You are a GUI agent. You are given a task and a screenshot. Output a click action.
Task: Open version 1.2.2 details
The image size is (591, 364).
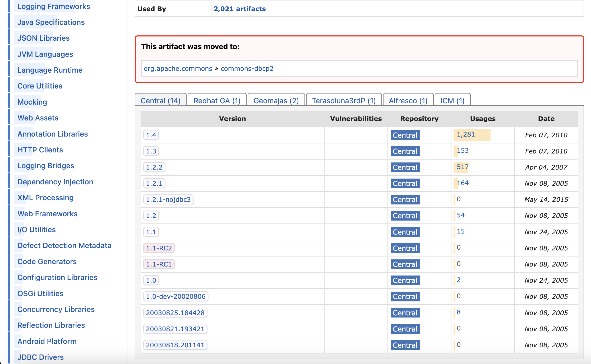click(154, 167)
